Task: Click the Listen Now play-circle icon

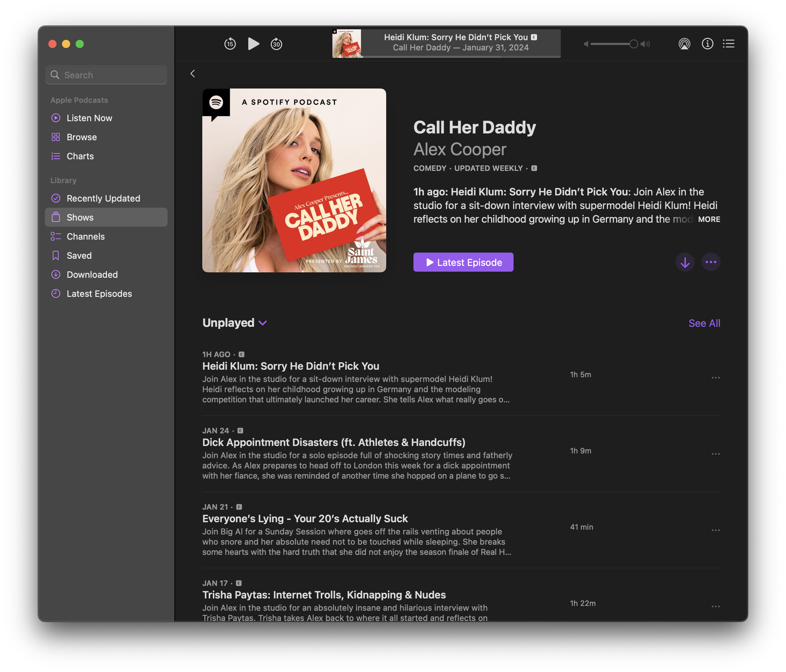Action: (56, 118)
